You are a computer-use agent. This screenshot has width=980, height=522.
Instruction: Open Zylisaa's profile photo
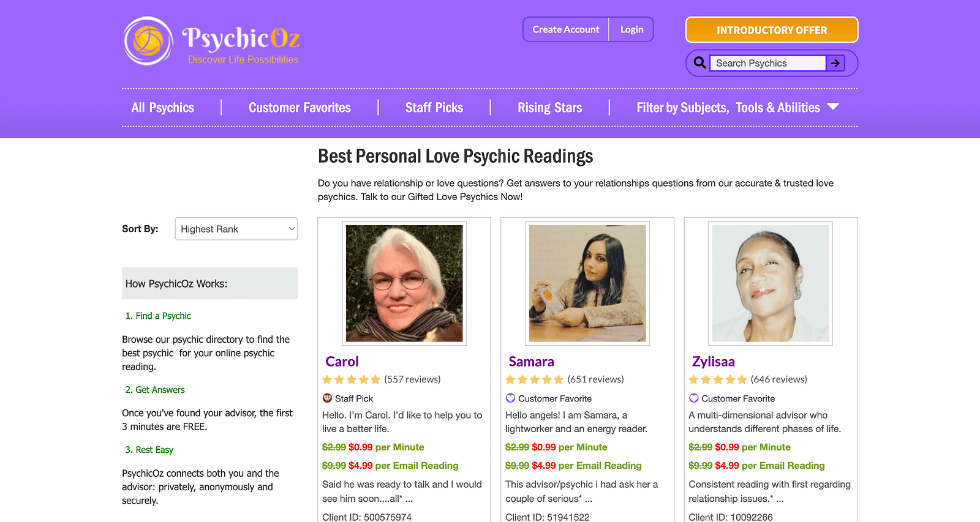click(x=771, y=283)
